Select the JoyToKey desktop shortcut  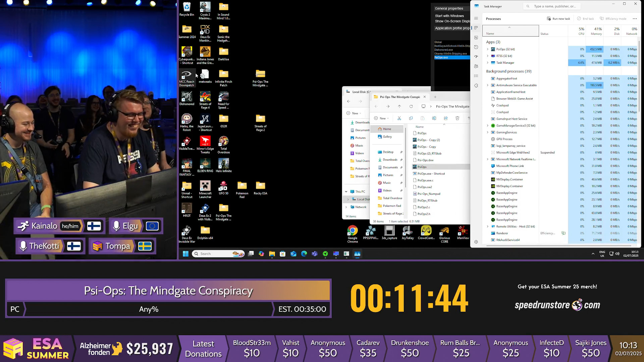coord(408,233)
